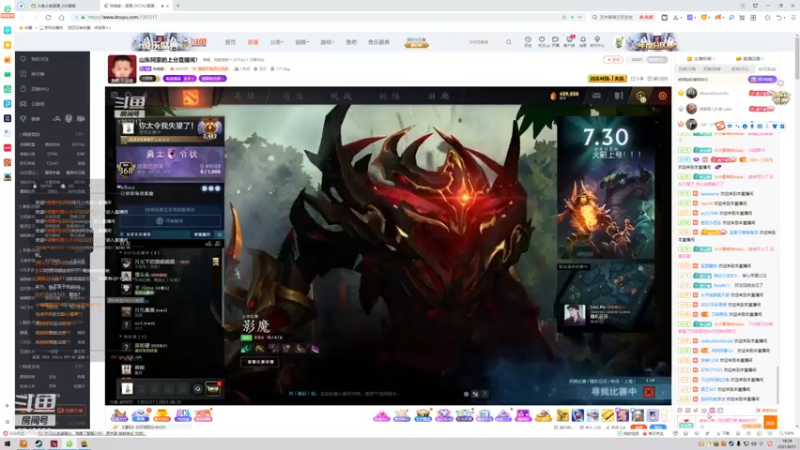Viewport: 800px width, 450px height.
Task: Open the Douyu 首页 home tab
Action: [230, 42]
